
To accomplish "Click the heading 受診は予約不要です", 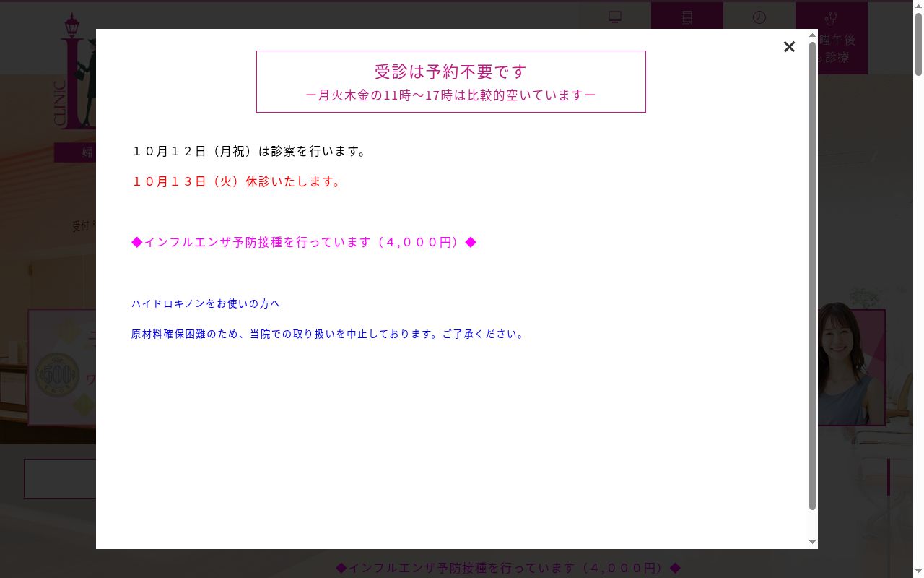I will point(451,72).
